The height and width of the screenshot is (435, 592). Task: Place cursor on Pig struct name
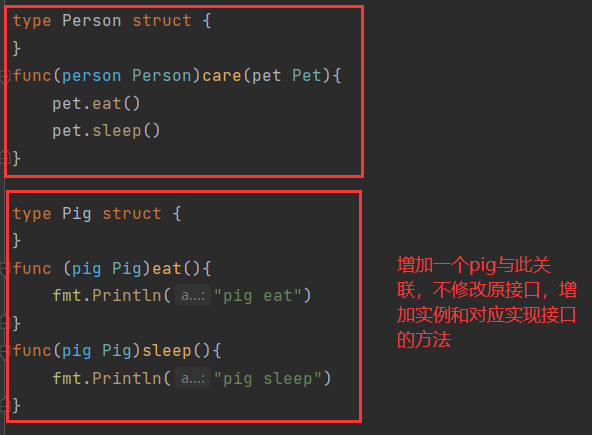pos(77,213)
